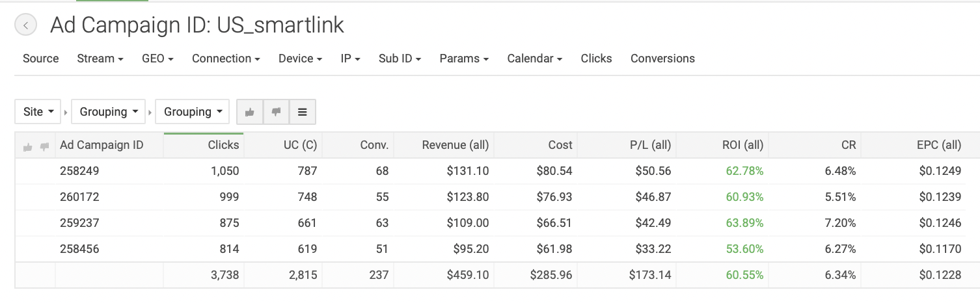Screen dimensions: 980x303
Task: Open the Stream menu
Action: click(x=100, y=59)
